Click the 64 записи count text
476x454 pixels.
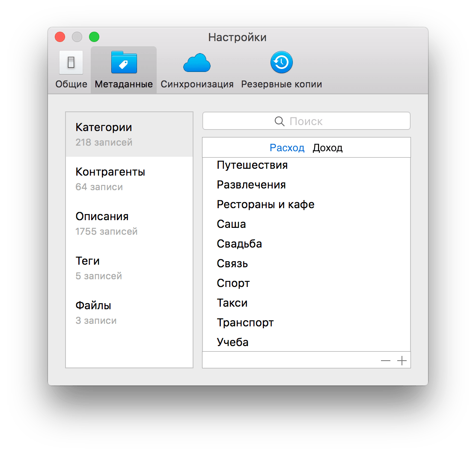[99, 187]
